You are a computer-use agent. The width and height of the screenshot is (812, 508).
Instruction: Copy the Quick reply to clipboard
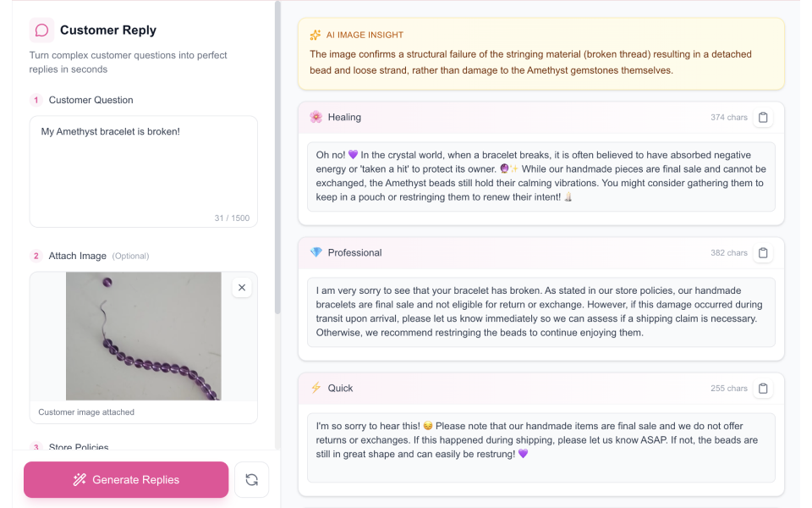click(764, 388)
